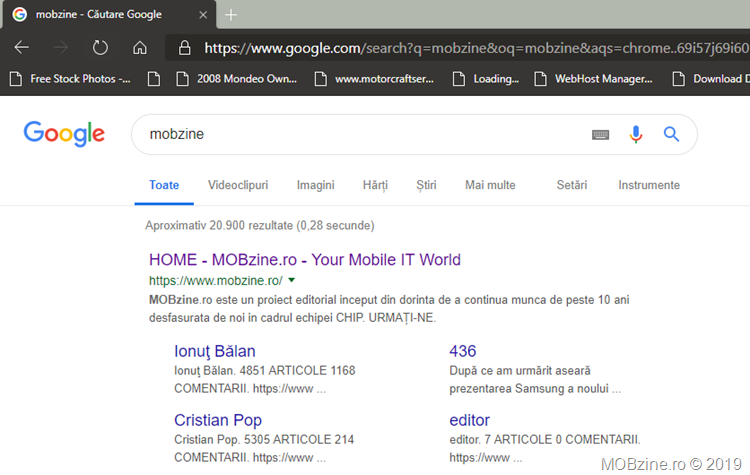Click the blue magnifier search icon
Viewport: 750px width, 475px height.
672,134
